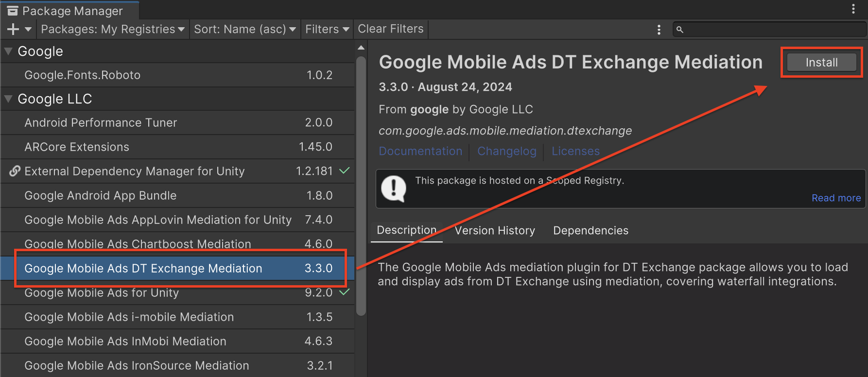Switch to the Dependencies tab
868x377 pixels.
tap(590, 230)
